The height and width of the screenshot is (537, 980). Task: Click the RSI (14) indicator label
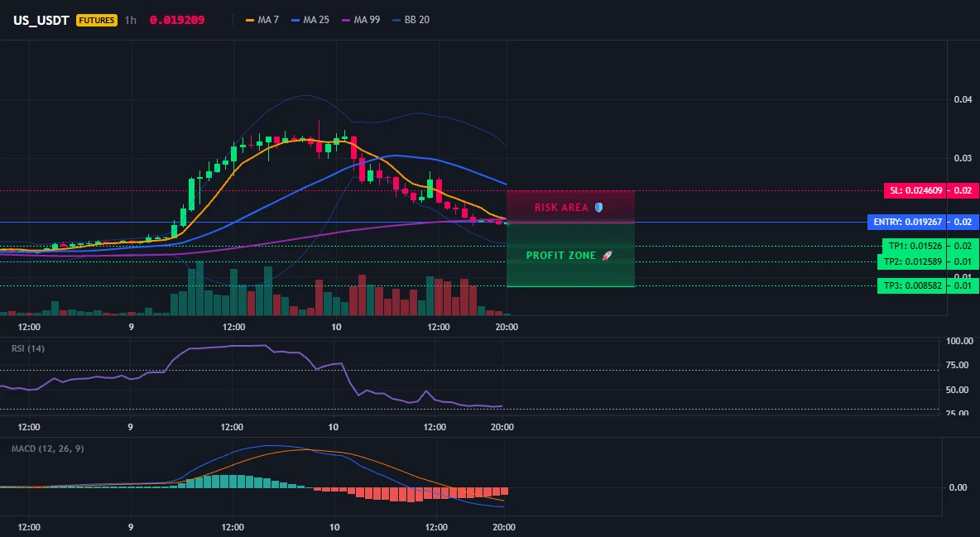[28, 348]
